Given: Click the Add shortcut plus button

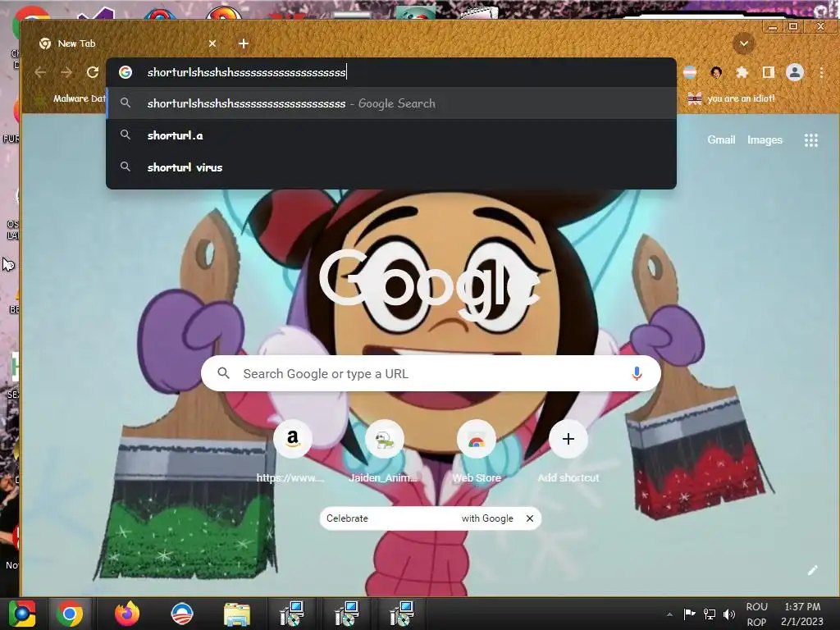Looking at the screenshot, I should tap(568, 440).
